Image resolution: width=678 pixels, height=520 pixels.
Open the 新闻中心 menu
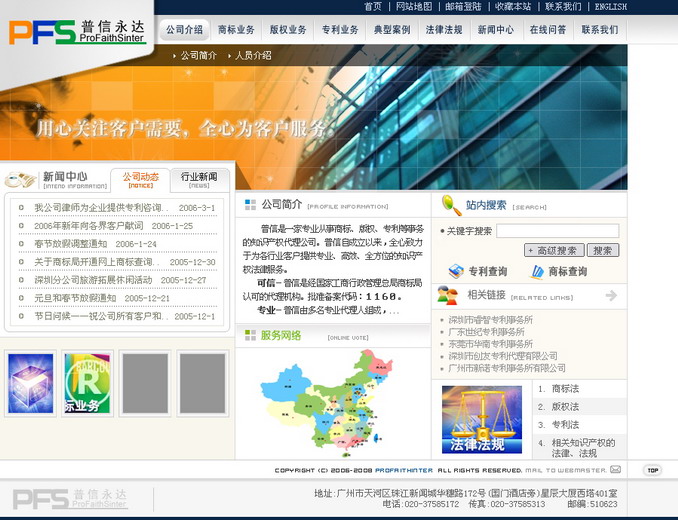click(x=496, y=30)
